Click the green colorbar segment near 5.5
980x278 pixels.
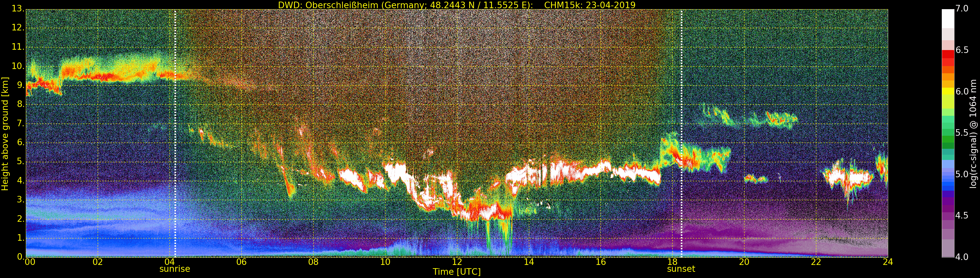pos(948,133)
